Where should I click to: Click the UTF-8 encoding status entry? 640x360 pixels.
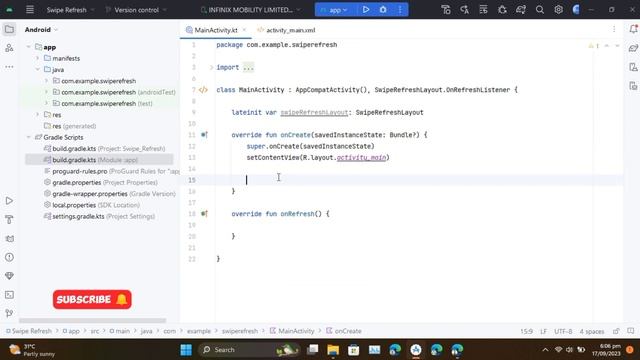(x=563, y=331)
